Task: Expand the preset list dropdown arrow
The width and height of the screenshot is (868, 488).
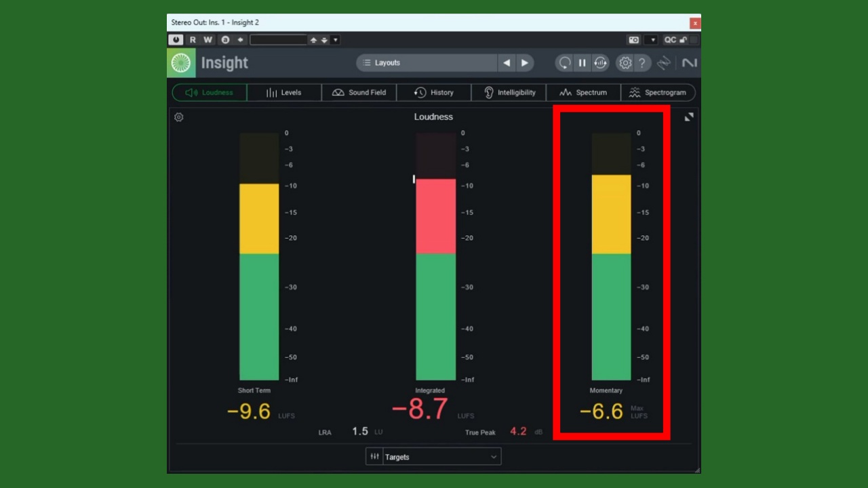Action: 335,40
